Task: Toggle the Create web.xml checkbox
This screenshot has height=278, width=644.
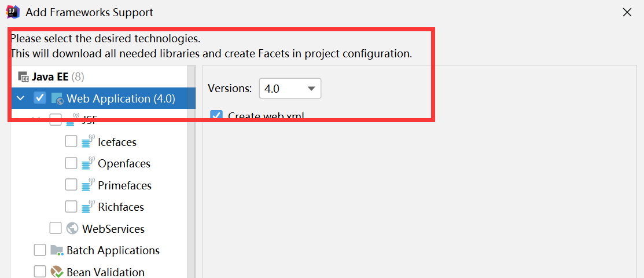Action: click(x=216, y=115)
